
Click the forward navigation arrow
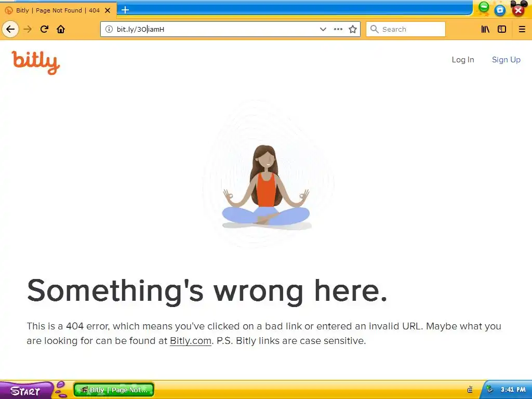pyautogui.click(x=28, y=29)
